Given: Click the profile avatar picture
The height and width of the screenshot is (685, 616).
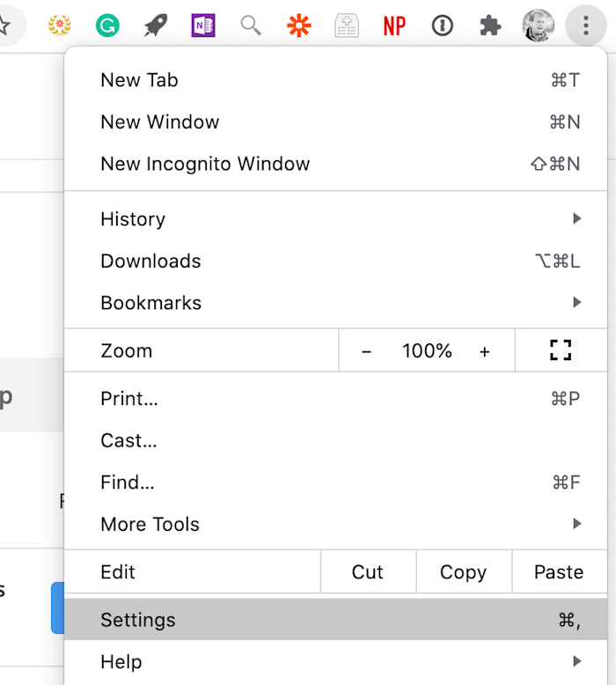Looking at the screenshot, I should coord(538,26).
